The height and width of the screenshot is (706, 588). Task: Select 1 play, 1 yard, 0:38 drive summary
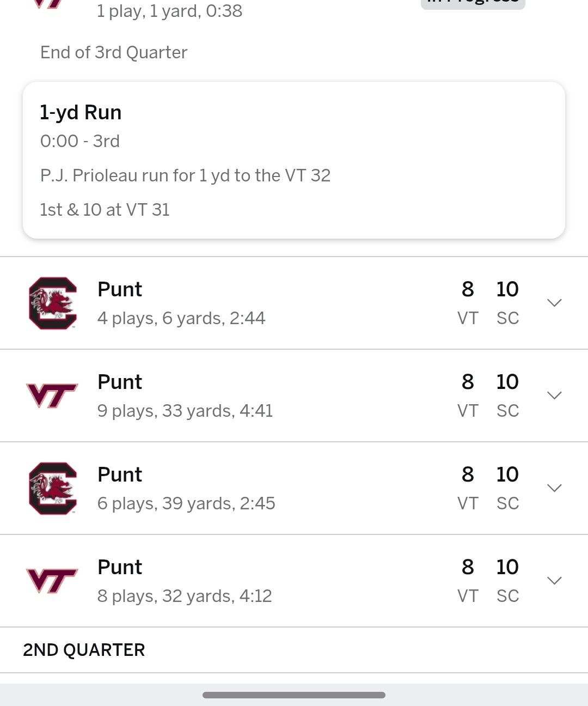click(169, 10)
